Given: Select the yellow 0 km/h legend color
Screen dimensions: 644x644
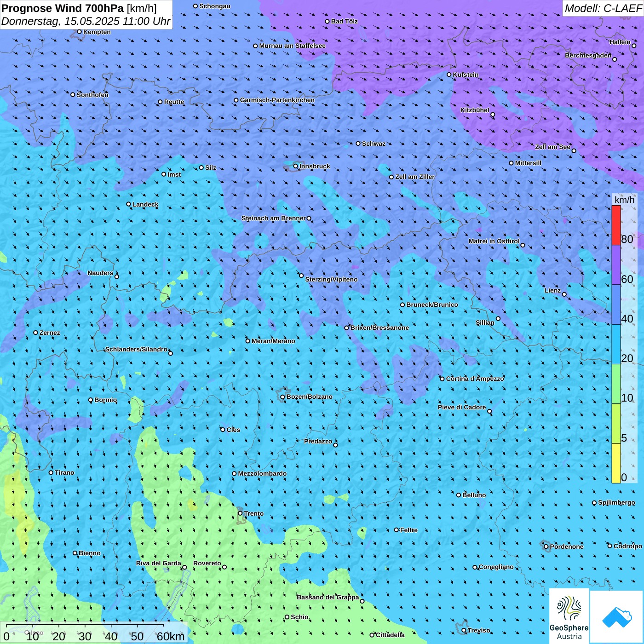Looking at the screenshot, I should pos(616,463).
